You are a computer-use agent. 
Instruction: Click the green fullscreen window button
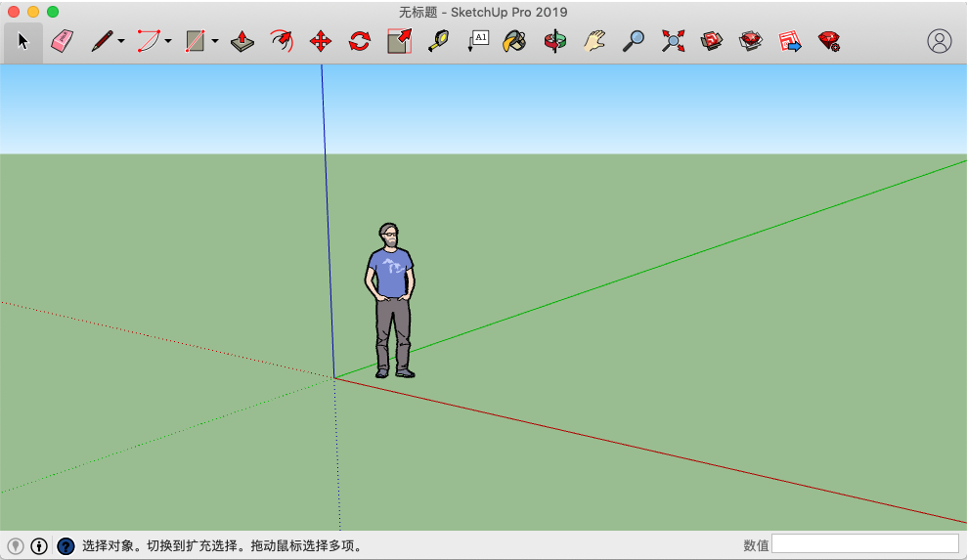point(53,12)
